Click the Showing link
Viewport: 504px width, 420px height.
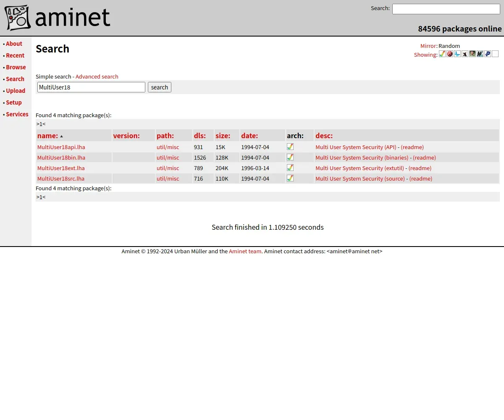coord(425,55)
